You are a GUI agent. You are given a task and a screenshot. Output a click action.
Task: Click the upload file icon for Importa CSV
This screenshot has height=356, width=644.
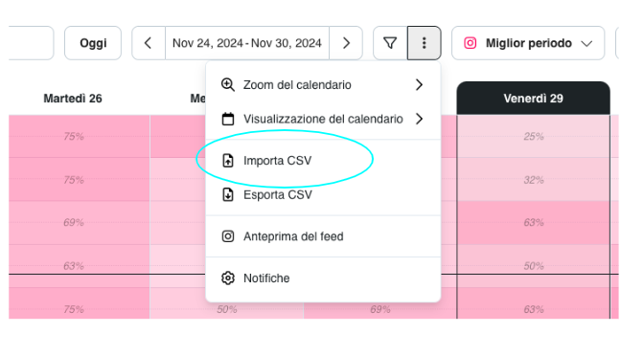[228, 161]
